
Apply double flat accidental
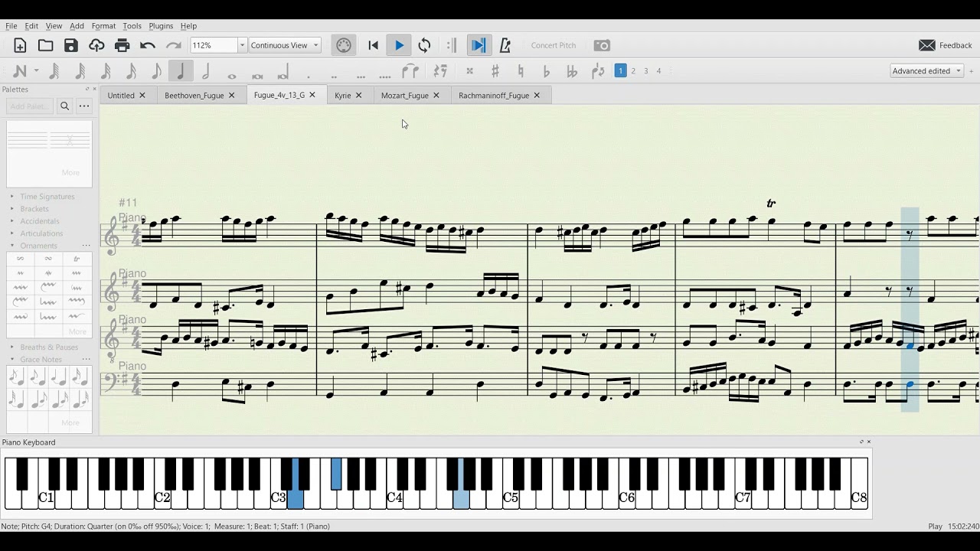[572, 71]
